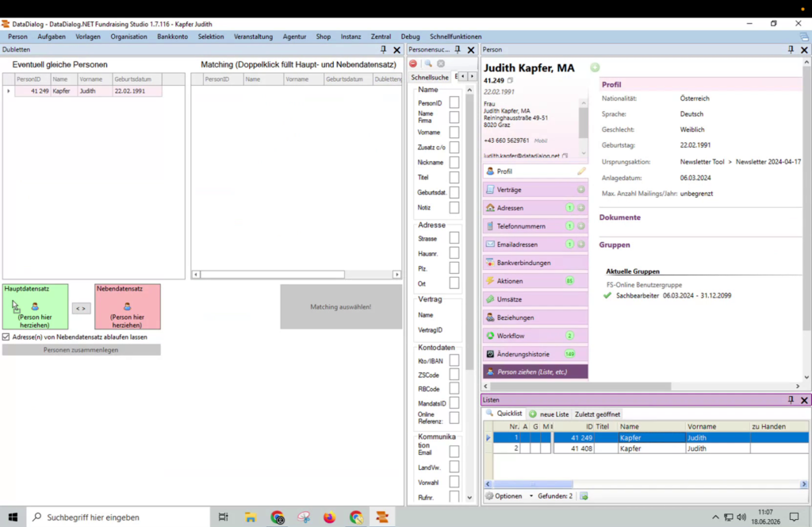Launch Firefox from the taskbar
Screen dimensions: 812x527
[329, 517]
